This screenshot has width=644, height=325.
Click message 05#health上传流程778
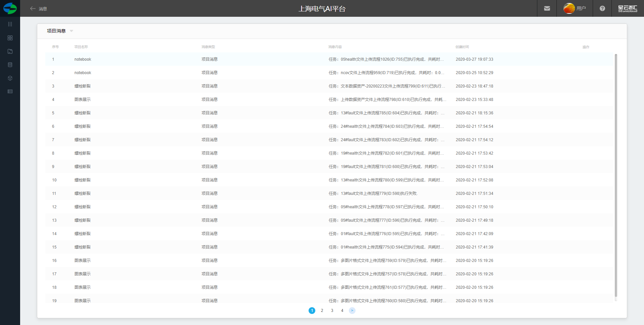[x=386, y=207]
